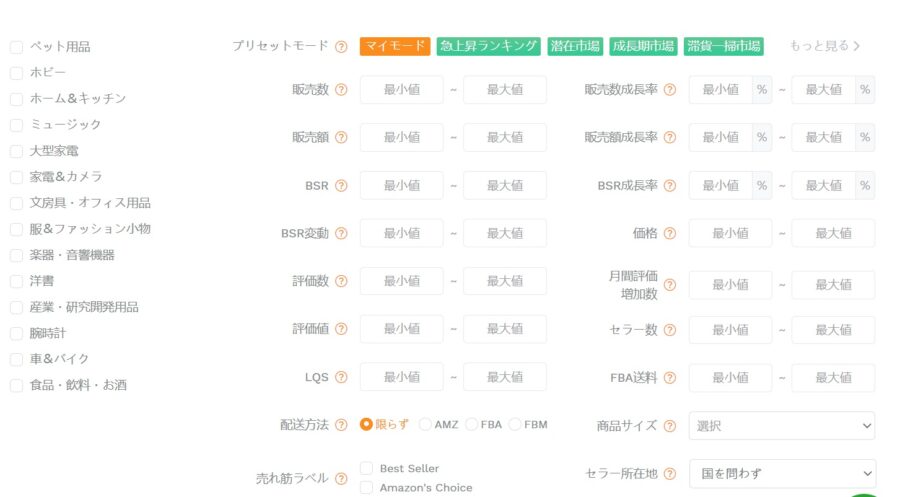Click the 販売数 minimum value field

pyautogui.click(x=401, y=89)
